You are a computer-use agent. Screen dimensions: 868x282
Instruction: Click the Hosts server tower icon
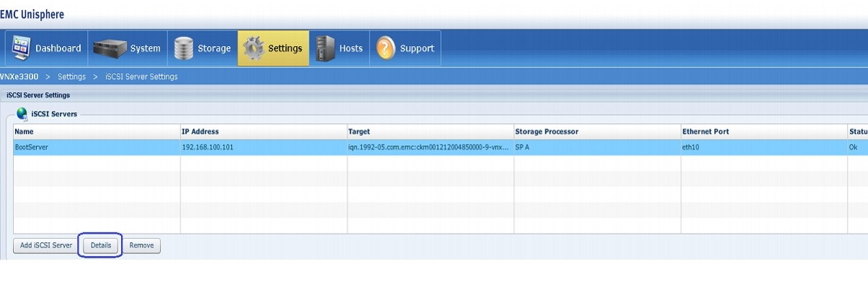(325, 49)
